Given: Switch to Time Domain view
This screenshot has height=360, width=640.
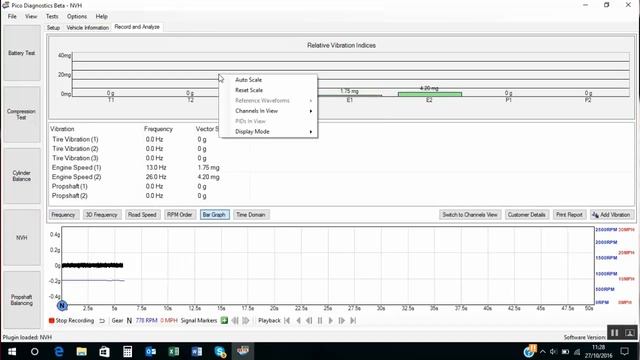Looking at the screenshot, I should [x=251, y=215].
